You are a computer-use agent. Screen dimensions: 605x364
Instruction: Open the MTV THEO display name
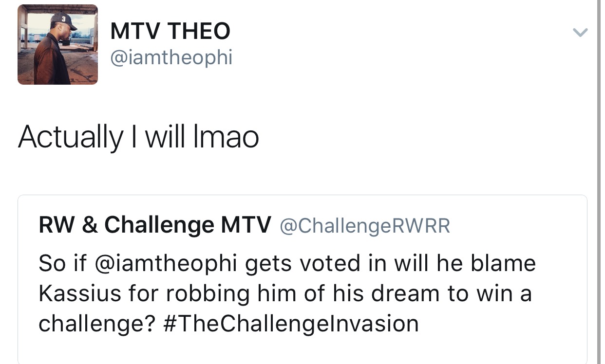coord(170,32)
